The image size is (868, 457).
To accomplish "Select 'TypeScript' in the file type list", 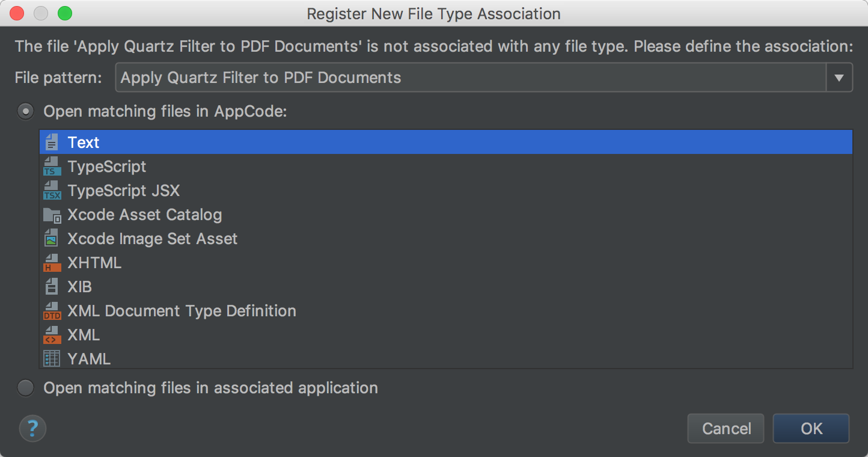I will coord(445,167).
